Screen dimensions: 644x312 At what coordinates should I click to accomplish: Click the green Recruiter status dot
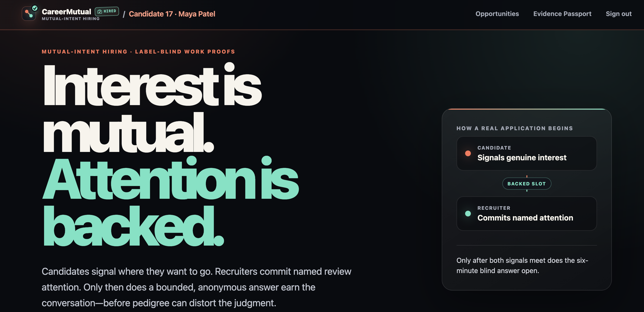(468, 213)
